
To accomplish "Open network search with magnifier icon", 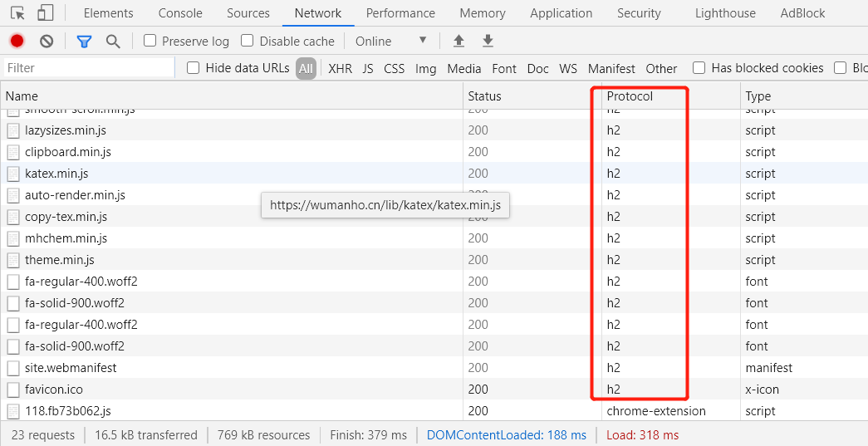I will 113,41.
